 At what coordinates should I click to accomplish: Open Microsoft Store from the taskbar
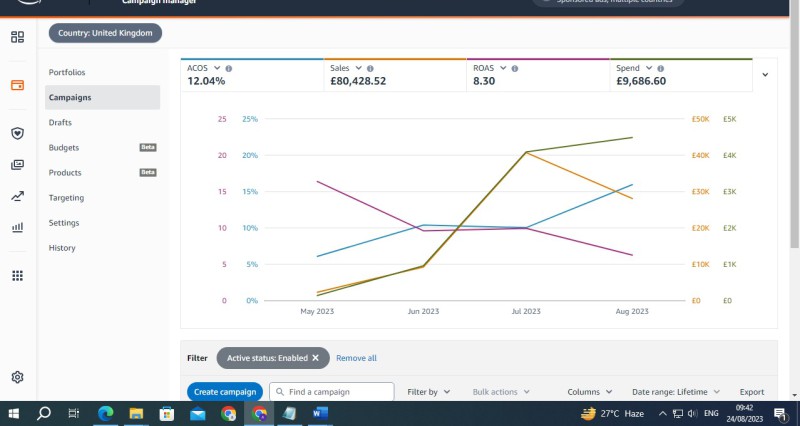click(x=167, y=413)
